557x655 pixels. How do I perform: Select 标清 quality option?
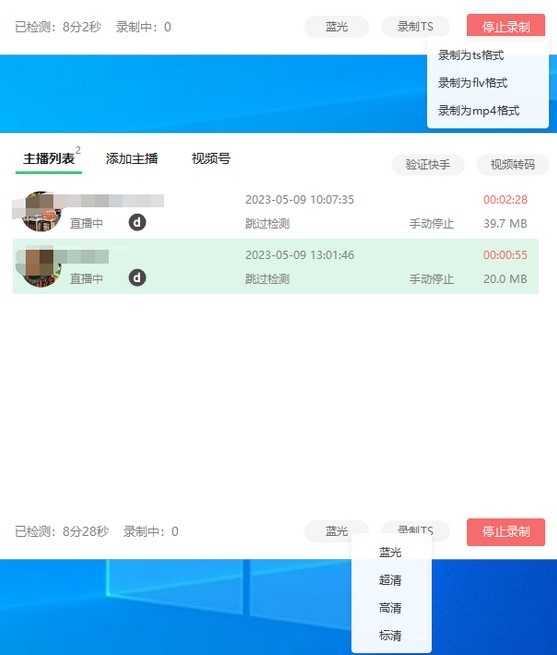point(390,635)
